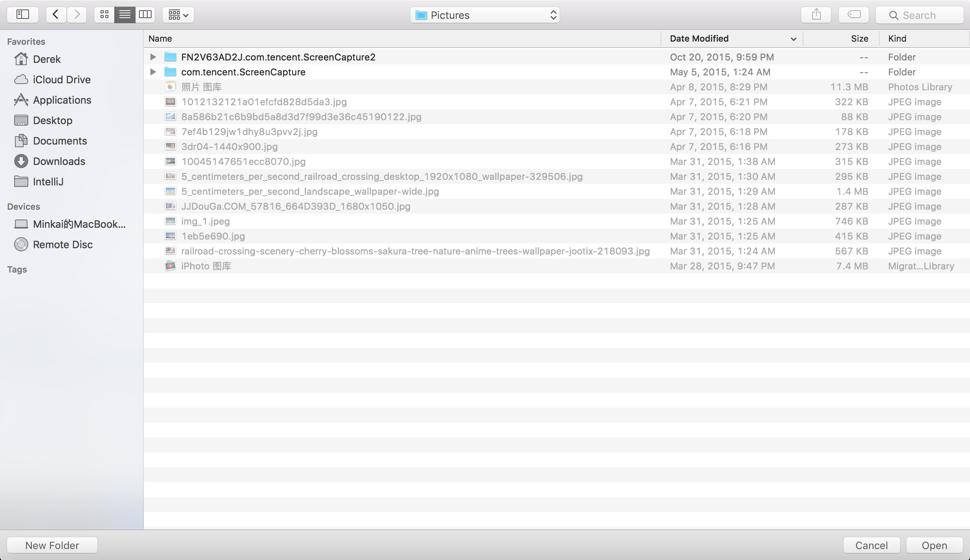Screen dimensions: 970x560
Task: Go back with the left arrow
Action: 56,15
